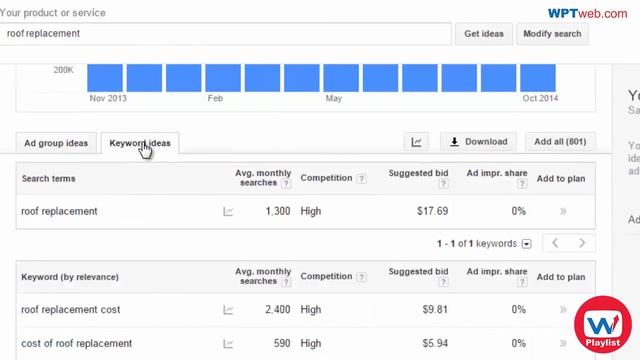Open trend chart icon for roof replacement cost
This screenshot has height=360, width=640.
click(x=228, y=310)
